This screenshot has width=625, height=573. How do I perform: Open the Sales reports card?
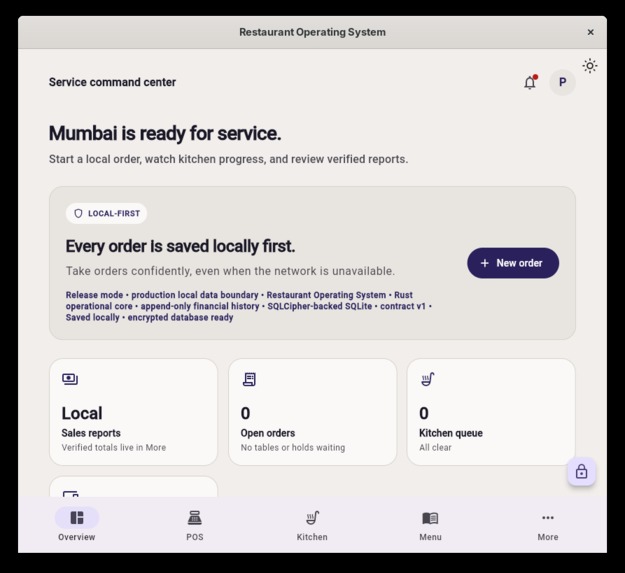pos(134,412)
